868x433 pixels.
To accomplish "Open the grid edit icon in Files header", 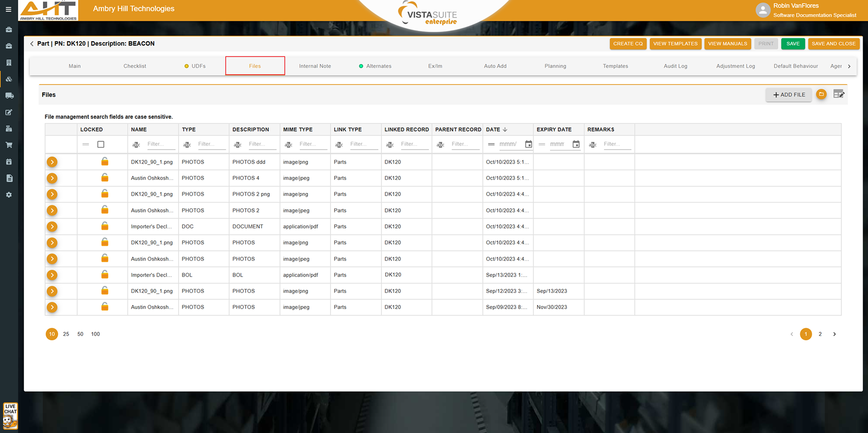I will coord(839,94).
